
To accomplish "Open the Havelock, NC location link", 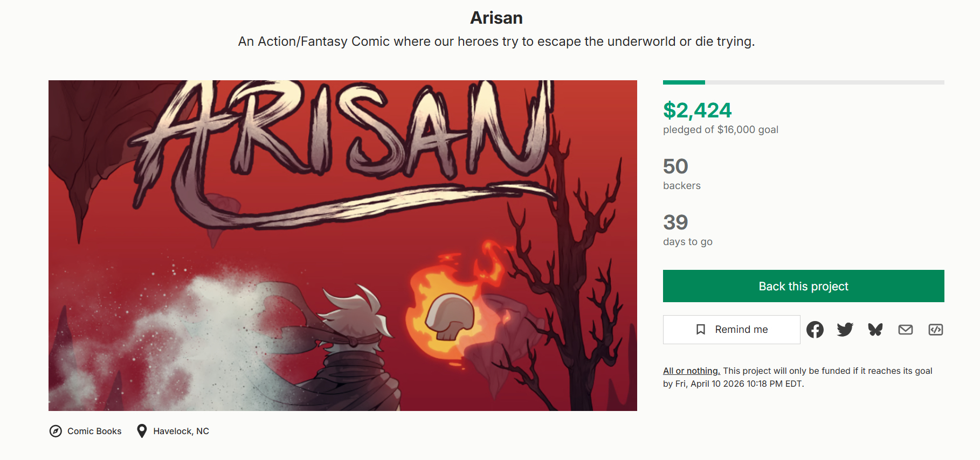I will (181, 431).
